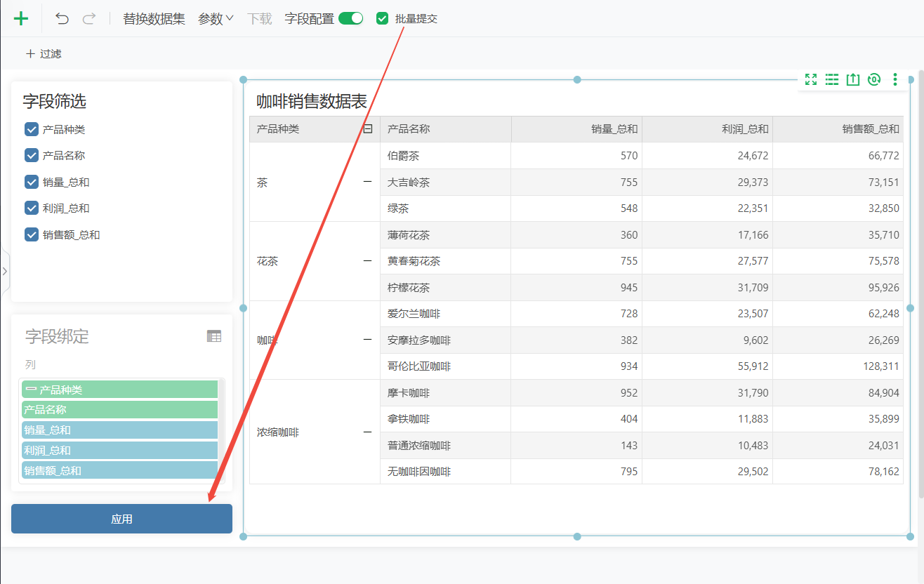Click the green plus add icon
Image resolution: width=924 pixels, height=584 pixels.
point(21,19)
